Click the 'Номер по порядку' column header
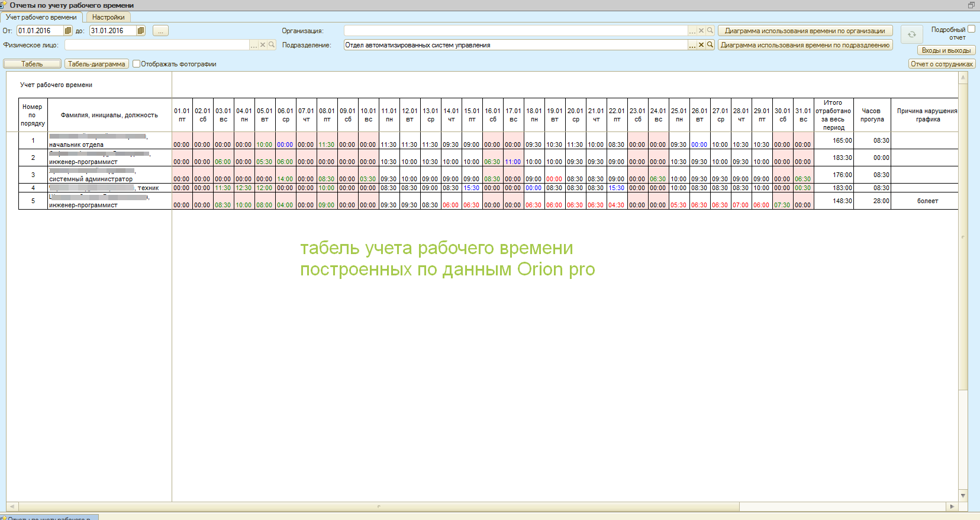The image size is (980, 520). (33, 115)
